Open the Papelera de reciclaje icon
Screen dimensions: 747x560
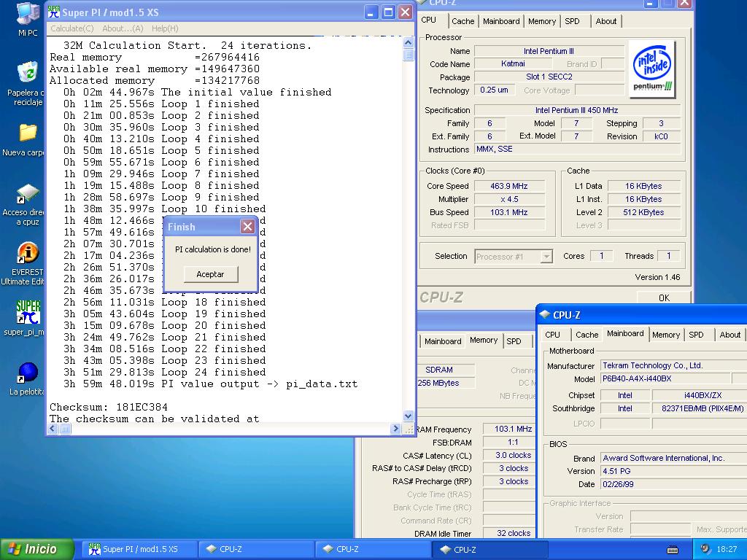pyautogui.click(x=28, y=83)
